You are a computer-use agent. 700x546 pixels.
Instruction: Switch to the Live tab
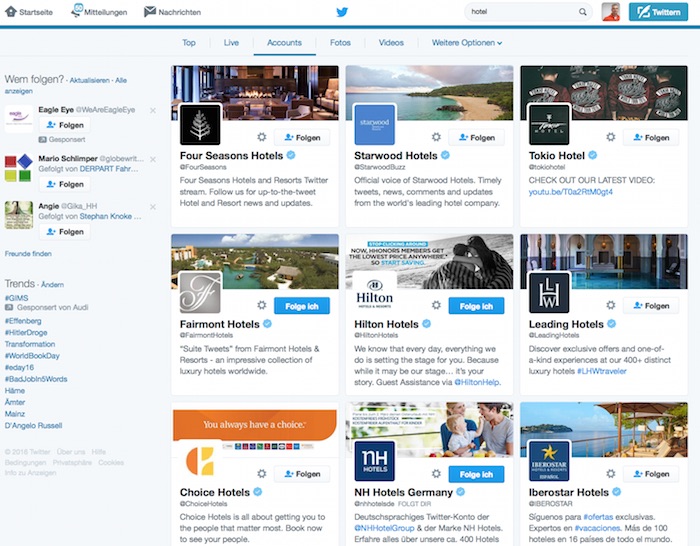click(231, 43)
